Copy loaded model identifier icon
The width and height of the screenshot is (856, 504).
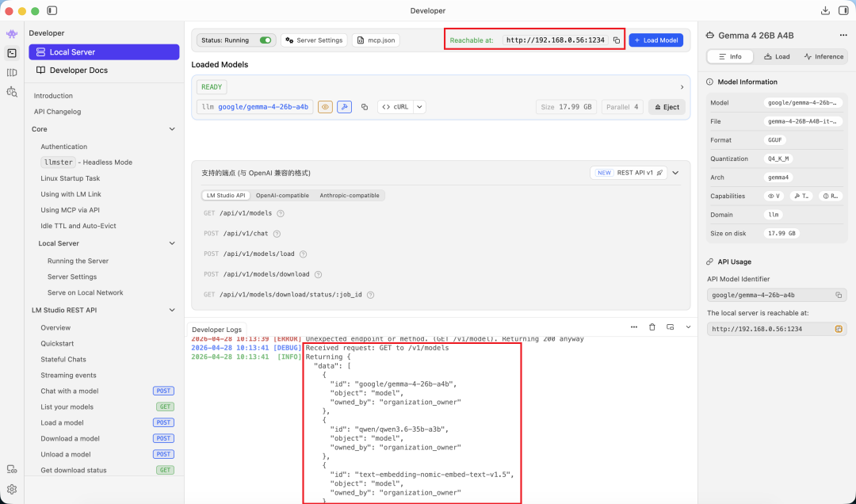pos(364,107)
